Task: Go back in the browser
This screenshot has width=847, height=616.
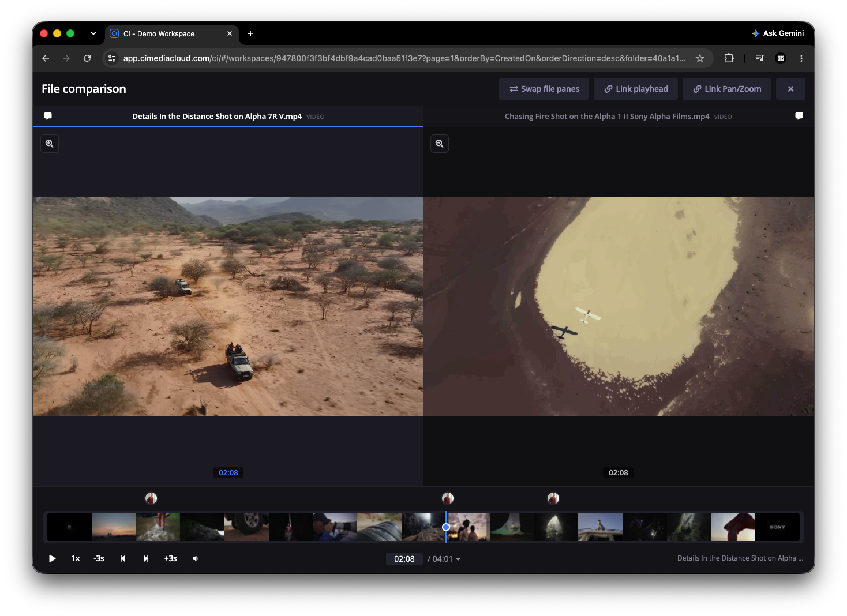Action: click(46, 58)
